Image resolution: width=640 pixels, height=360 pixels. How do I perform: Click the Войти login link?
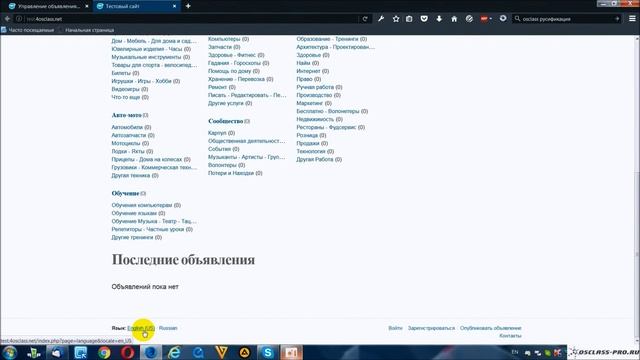coord(395,328)
